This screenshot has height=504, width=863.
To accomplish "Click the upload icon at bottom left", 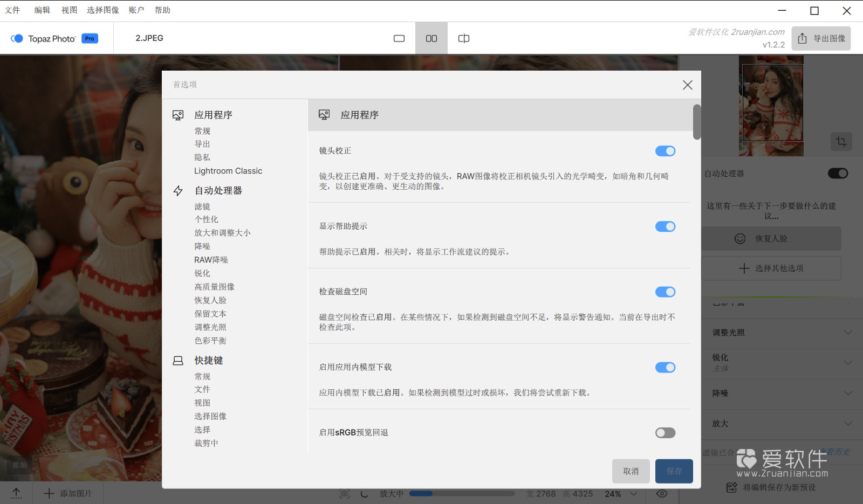I will click(x=16, y=493).
